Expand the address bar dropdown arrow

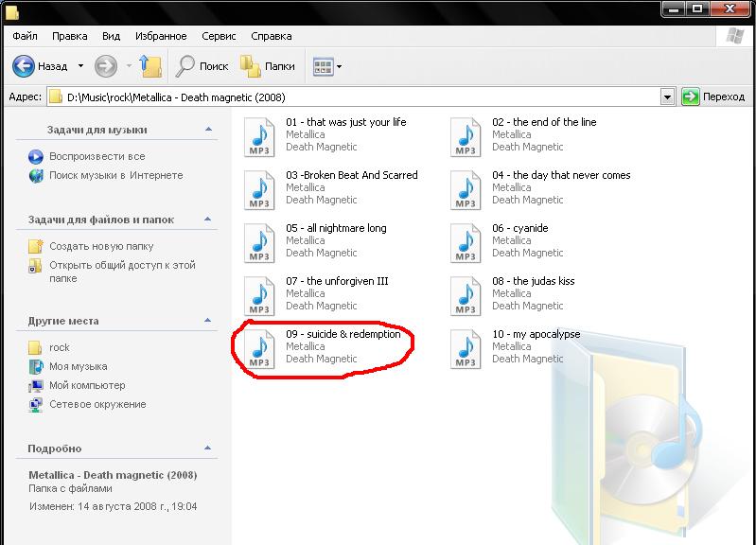click(x=667, y=97)
